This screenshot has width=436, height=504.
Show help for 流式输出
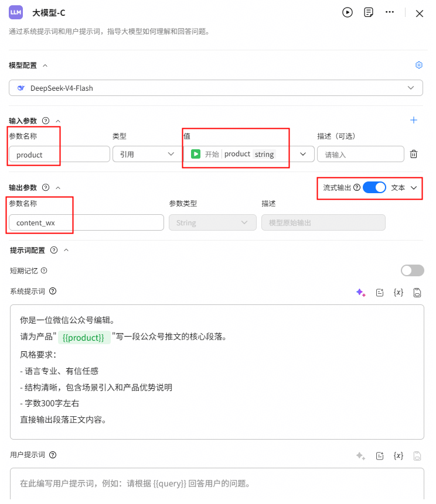(356, 188)
